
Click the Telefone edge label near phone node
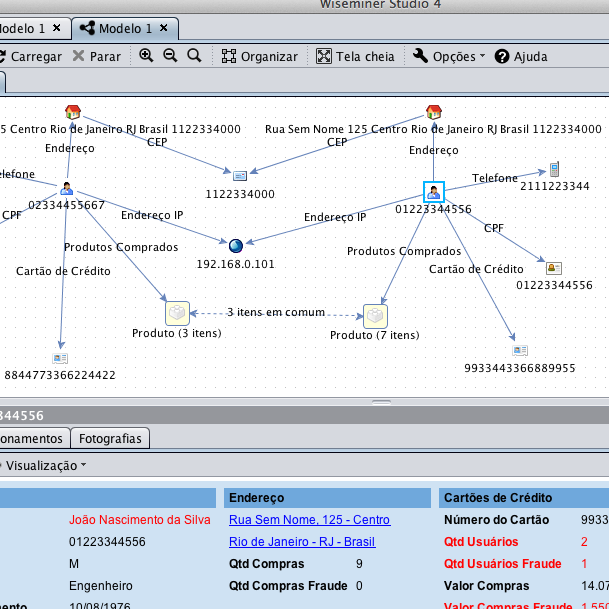[495, 178]
